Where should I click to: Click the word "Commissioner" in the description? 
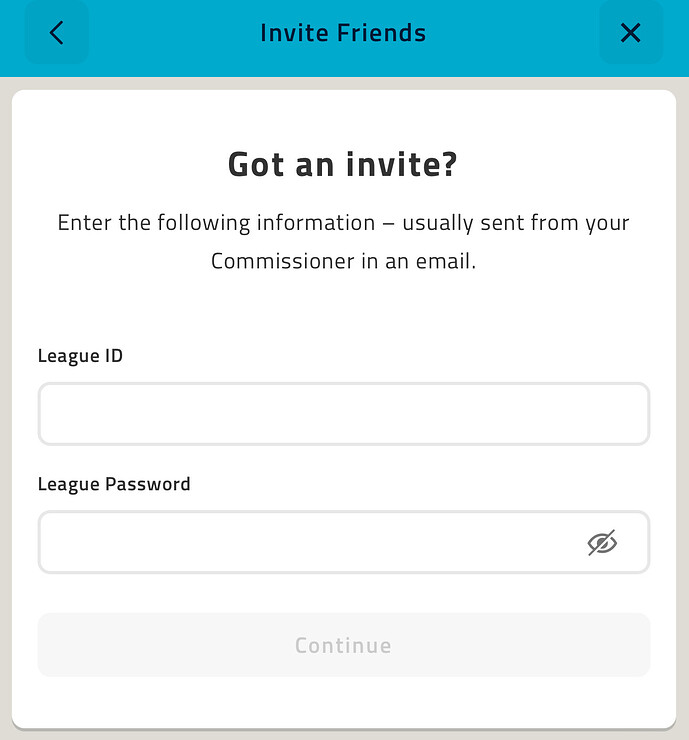coord(282,261)
